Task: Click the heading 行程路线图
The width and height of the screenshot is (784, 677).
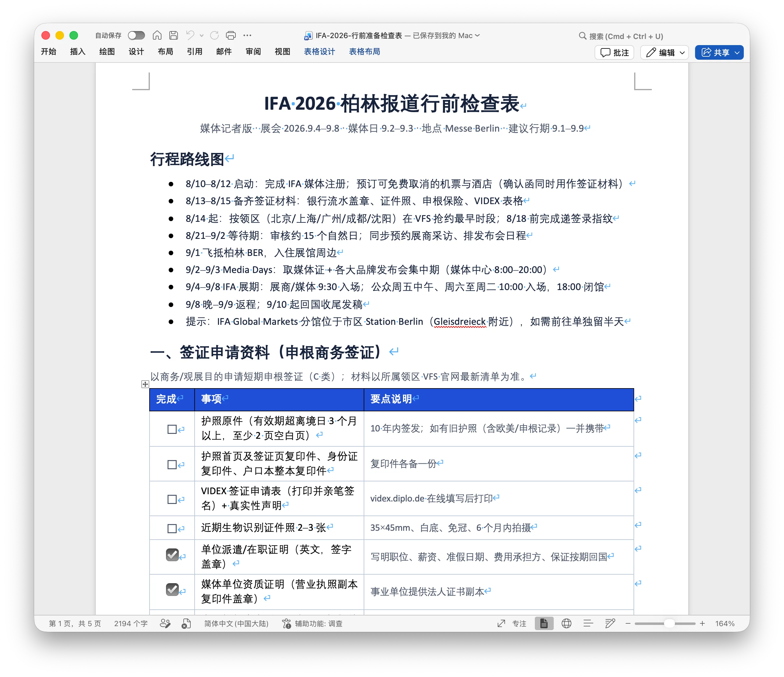Action: click(187, 159)
